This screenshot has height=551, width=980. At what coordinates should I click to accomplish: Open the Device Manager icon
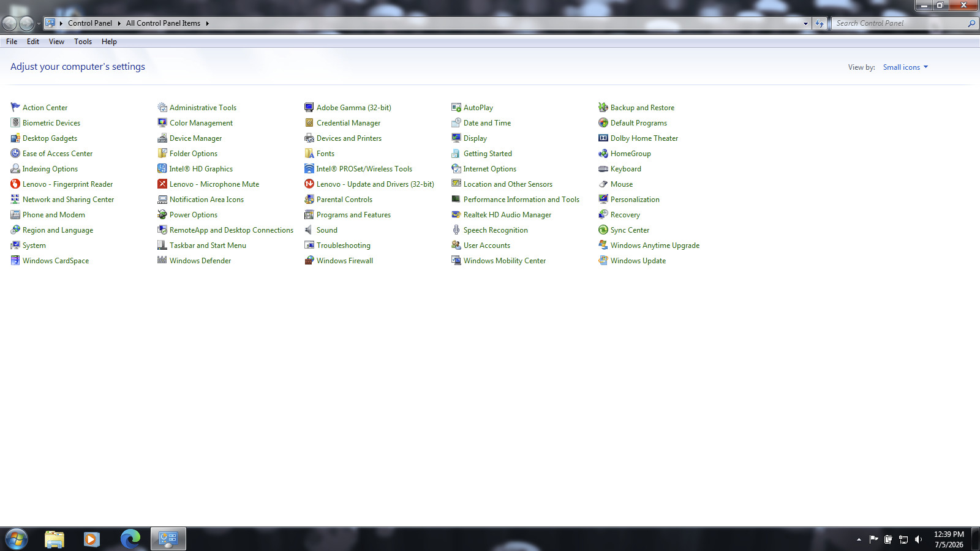click(162, 138)
